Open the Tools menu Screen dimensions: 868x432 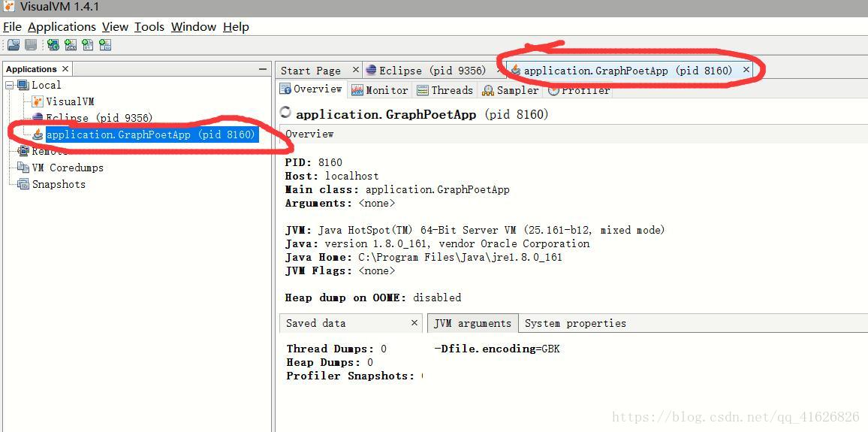pos(149,26)
